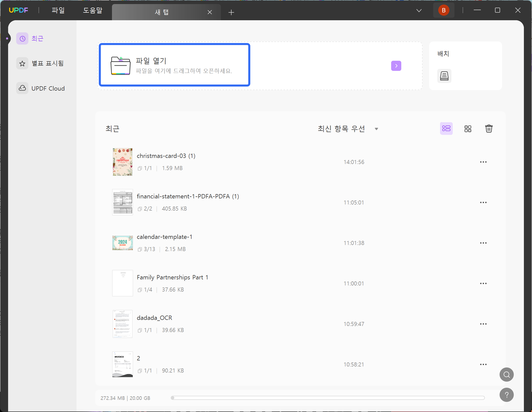
Task: Click the cloud storage usage bar
Action: click(x=328, y=398)
